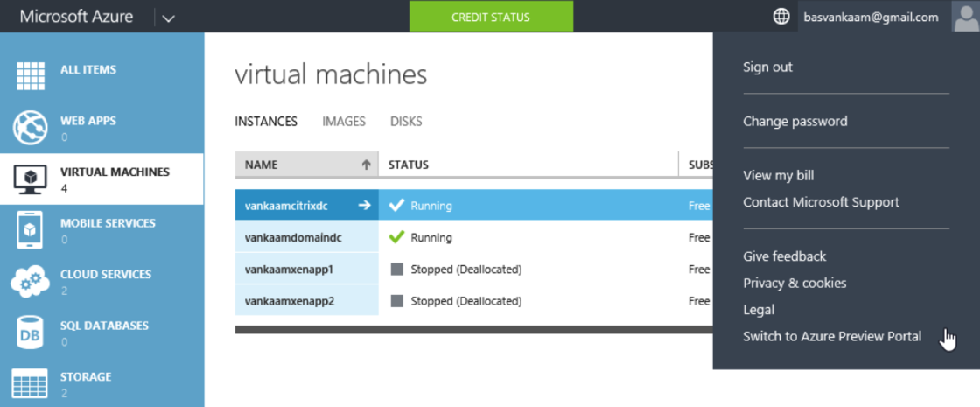Select Change password menu entry
The width and height of the screenshot is (980, 407).
795,122
